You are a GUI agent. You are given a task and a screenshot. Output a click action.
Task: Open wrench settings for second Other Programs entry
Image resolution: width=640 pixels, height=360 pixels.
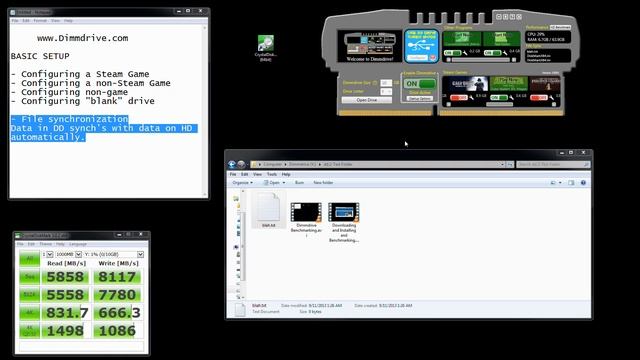click(505, 53)
